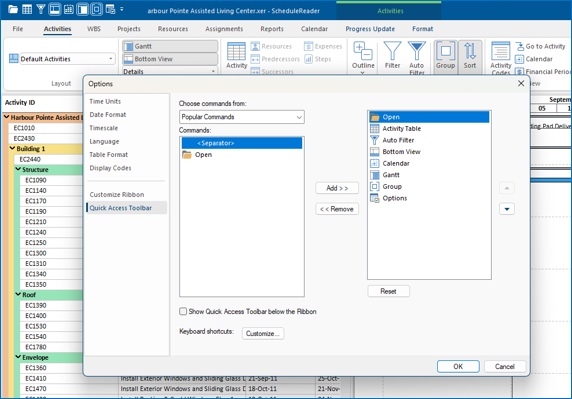This screenshot has height=399, width=572.
Task: Select Separator in the Commands list
Action: [242, 143]
